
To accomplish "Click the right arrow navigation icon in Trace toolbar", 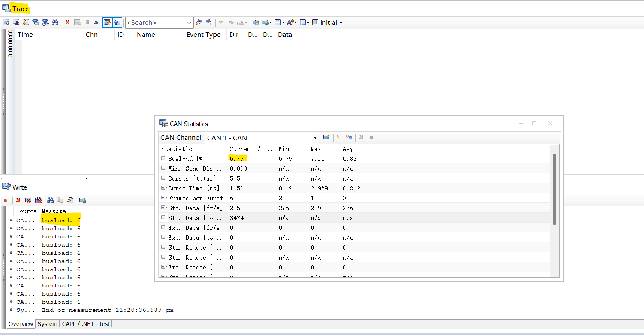I will coord(231,22).
